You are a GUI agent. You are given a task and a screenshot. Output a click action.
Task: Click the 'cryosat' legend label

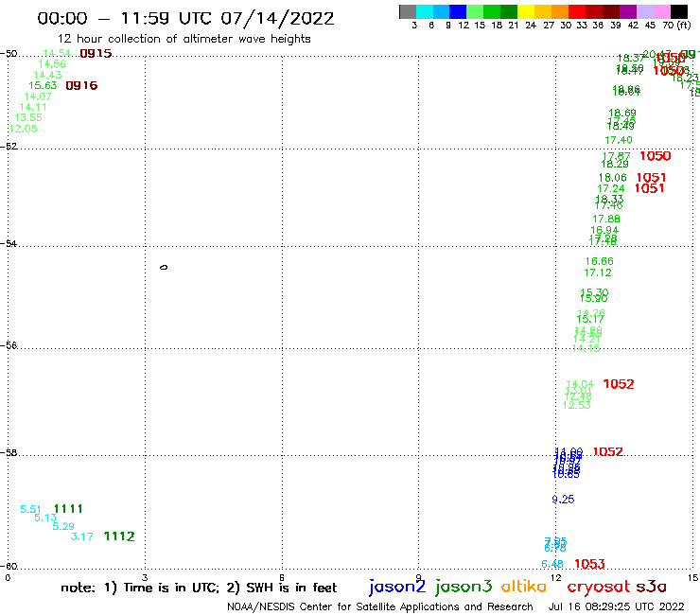[599, 588]
